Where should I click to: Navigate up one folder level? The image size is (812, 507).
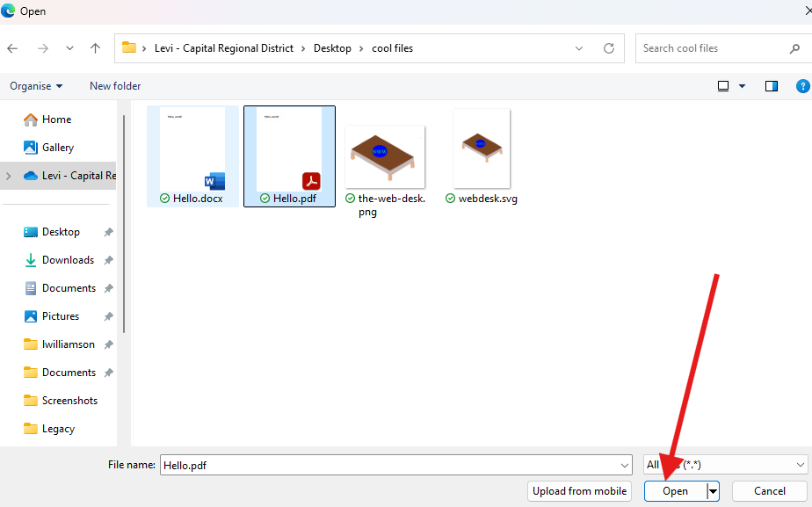coord(96,48)
